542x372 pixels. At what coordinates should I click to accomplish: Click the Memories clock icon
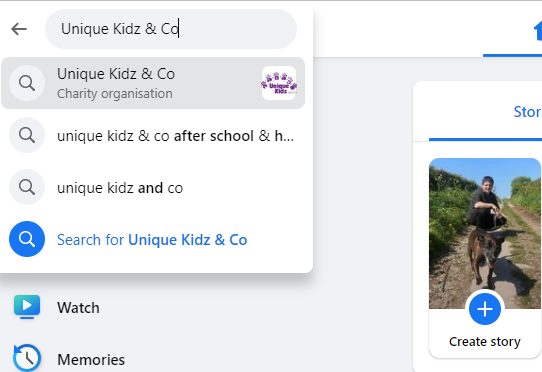27,358
